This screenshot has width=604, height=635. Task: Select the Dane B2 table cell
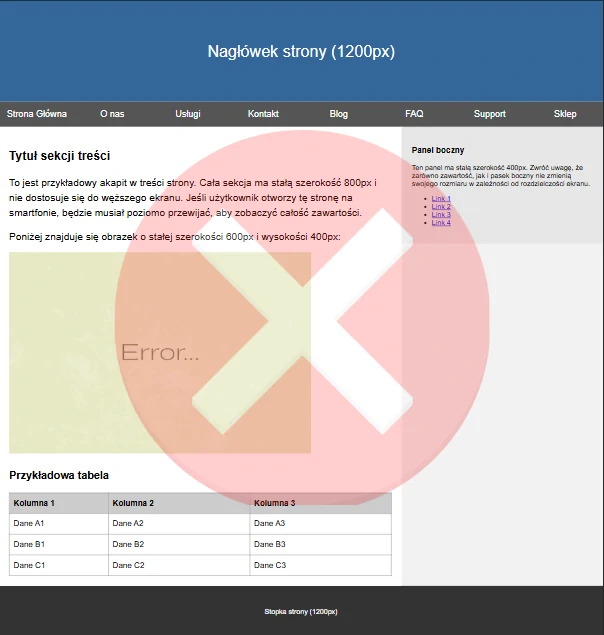click(x=128, y=544)
